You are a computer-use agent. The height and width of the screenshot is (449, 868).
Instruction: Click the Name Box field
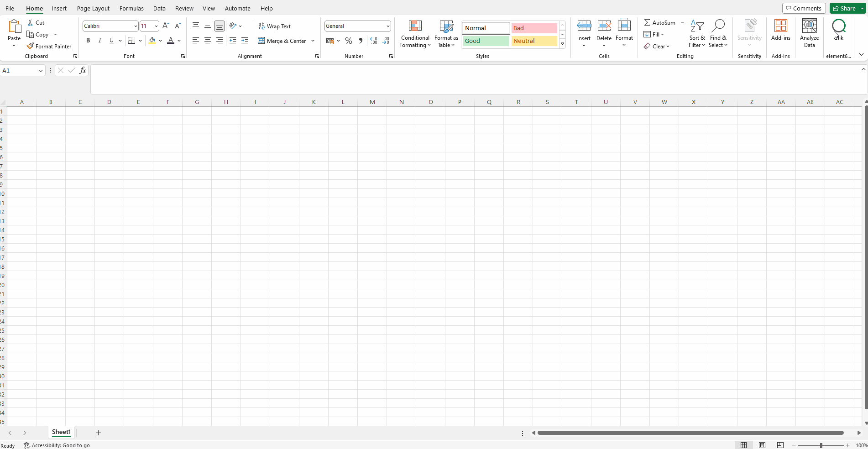pyautogui.click(x=21, y=70)
